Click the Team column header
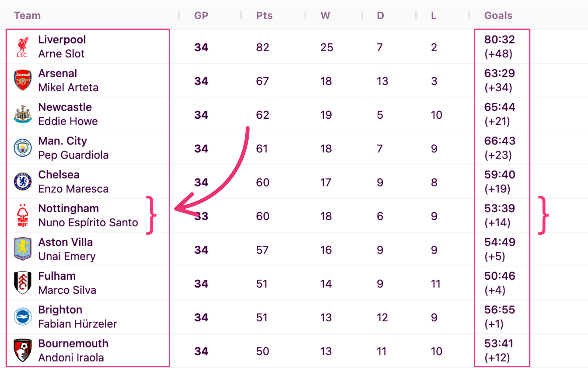588x368 pixels. point(27,15)
